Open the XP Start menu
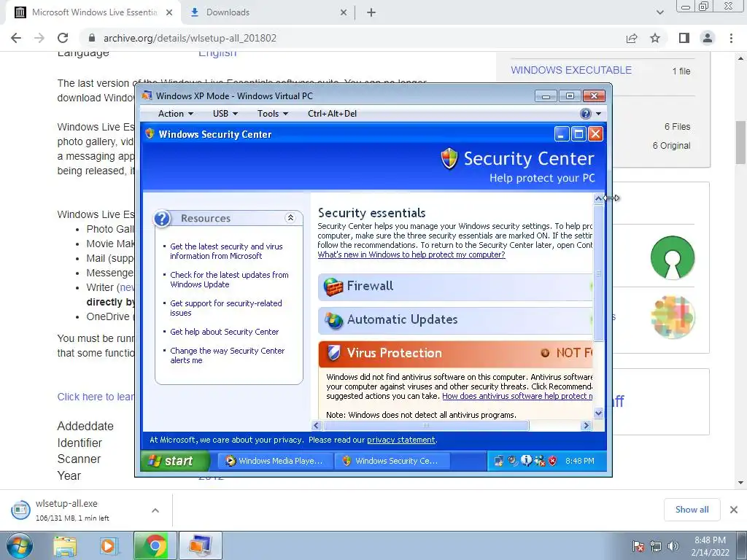This screenshot has width=747, height=560. (174, 461)
